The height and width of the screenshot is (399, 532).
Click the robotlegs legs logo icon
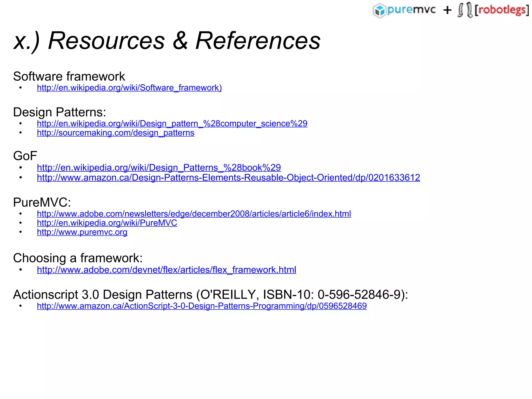click(465, 10)
